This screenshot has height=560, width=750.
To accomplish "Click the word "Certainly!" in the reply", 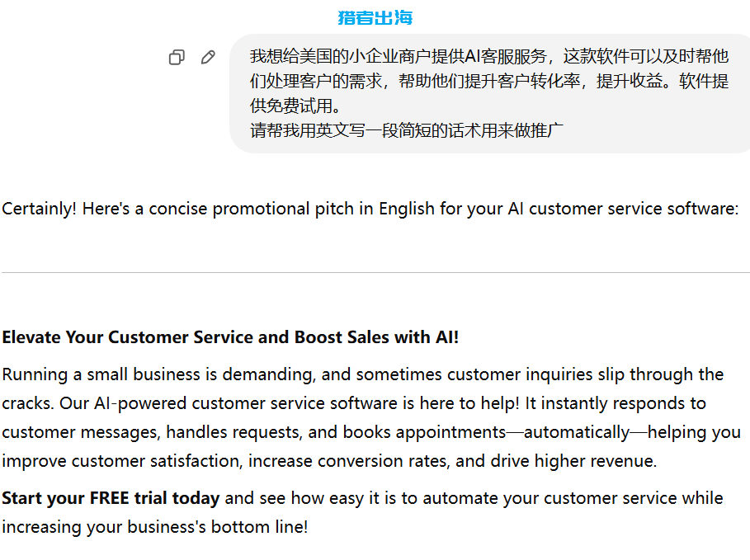I will pyautogui.click(x=40, y=209).
